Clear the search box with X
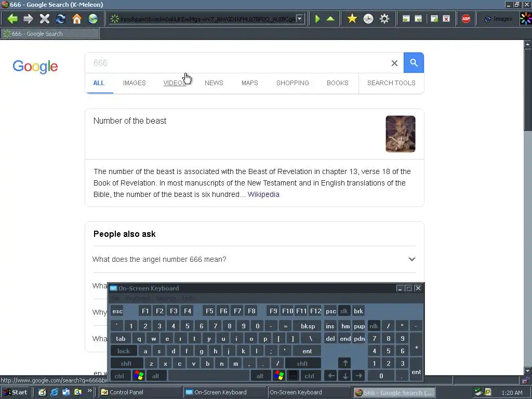This screenshot has height=399, width=532. click(x=394, y=63)
